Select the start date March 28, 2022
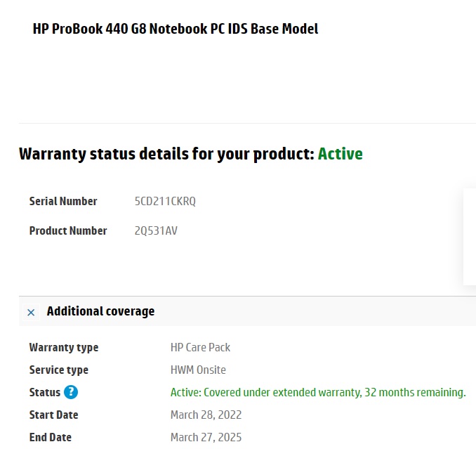The image size is (476, 449). click(x=206, y=415)
